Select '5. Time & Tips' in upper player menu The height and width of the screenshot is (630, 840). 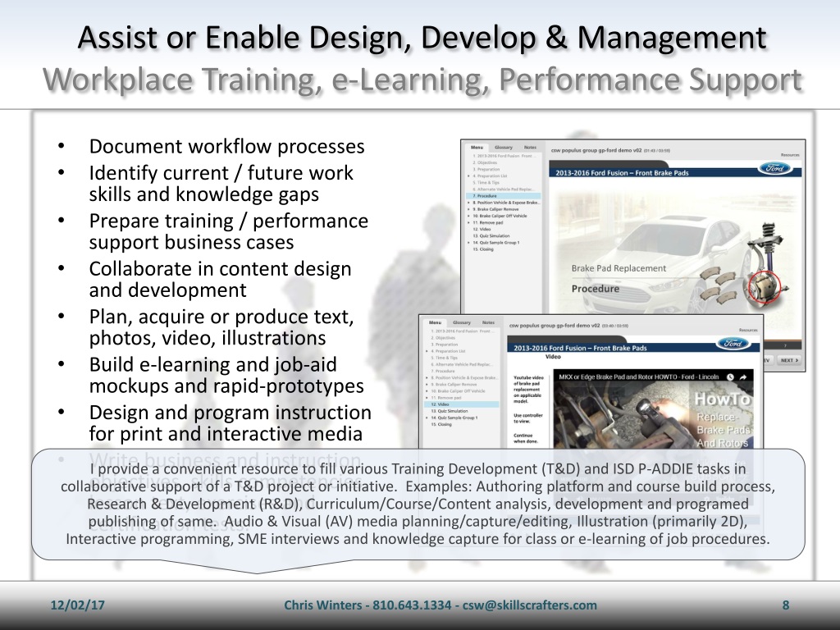pos(486,183)
